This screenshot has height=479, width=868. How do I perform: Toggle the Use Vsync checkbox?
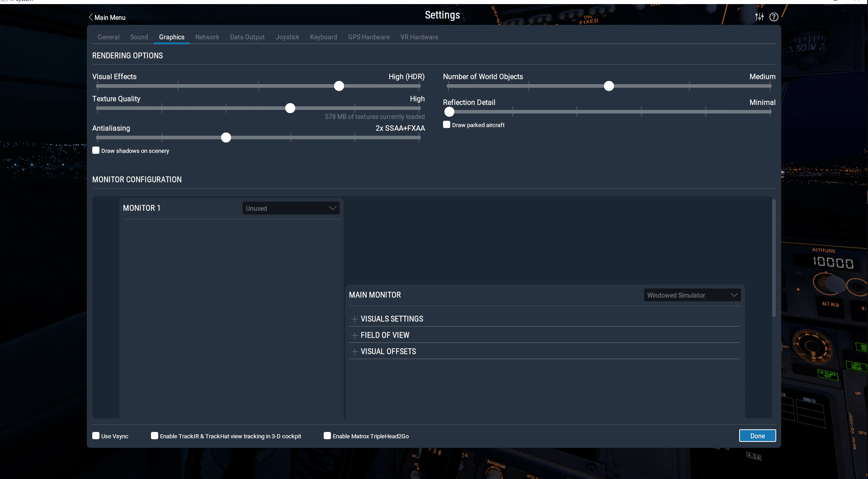[96, 436]
